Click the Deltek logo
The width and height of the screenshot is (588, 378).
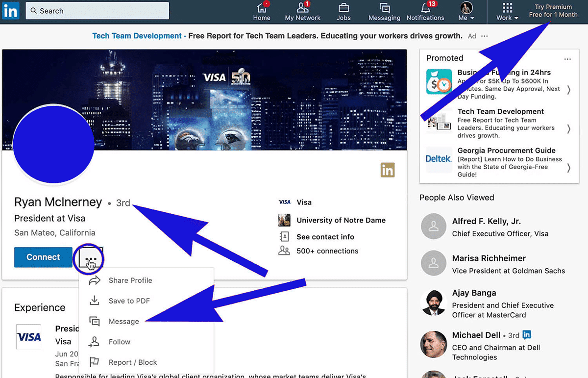click(x=439, y=159)
